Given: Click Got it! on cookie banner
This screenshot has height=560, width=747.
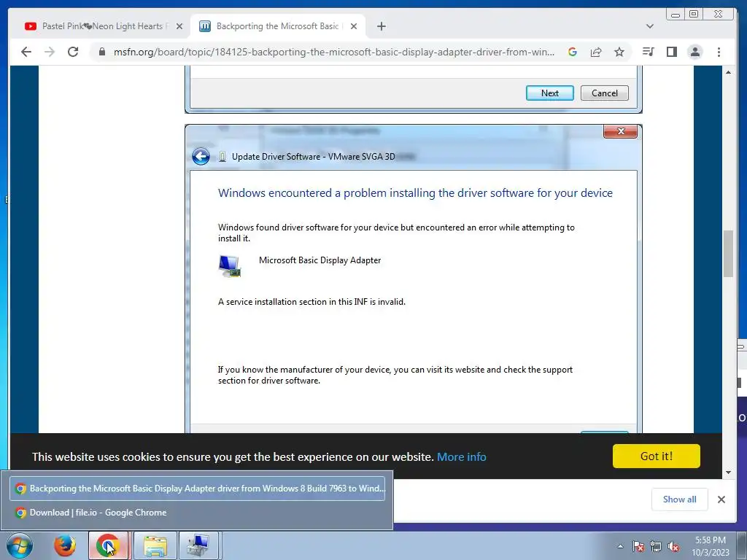Looking at the screenshot, I should click(x=656, y=456).
